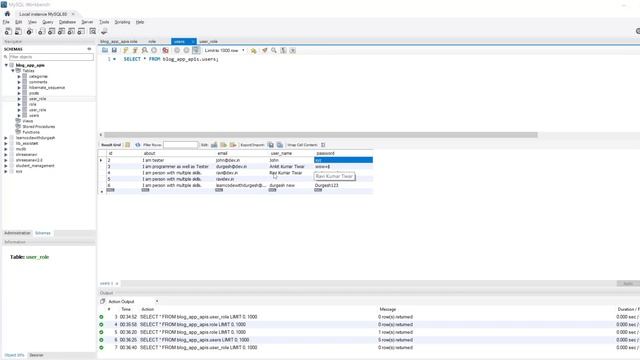Click the explain query magnifier icon

click(144, 50)
